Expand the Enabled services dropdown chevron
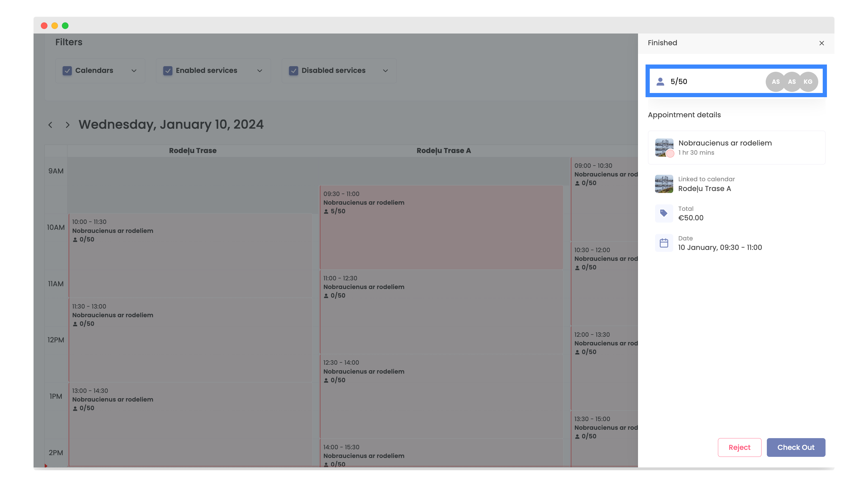868x487 pixels. (x=259, y=71)
